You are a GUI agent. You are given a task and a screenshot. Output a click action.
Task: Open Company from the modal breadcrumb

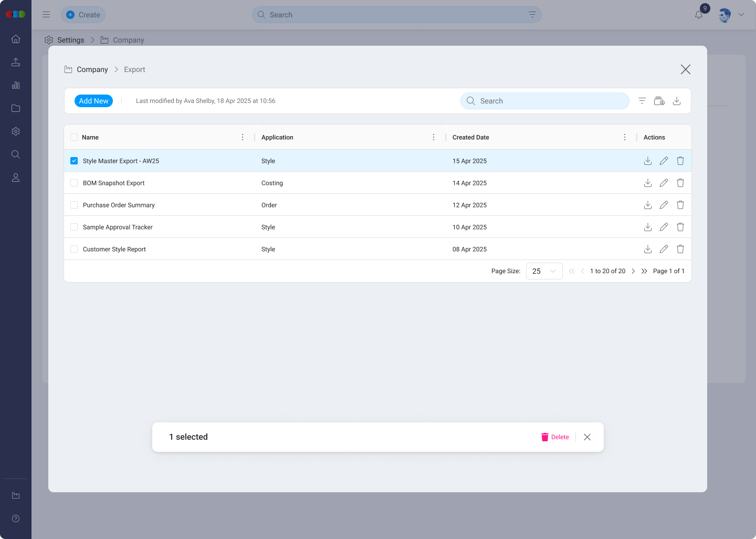(x=92, y=69)
